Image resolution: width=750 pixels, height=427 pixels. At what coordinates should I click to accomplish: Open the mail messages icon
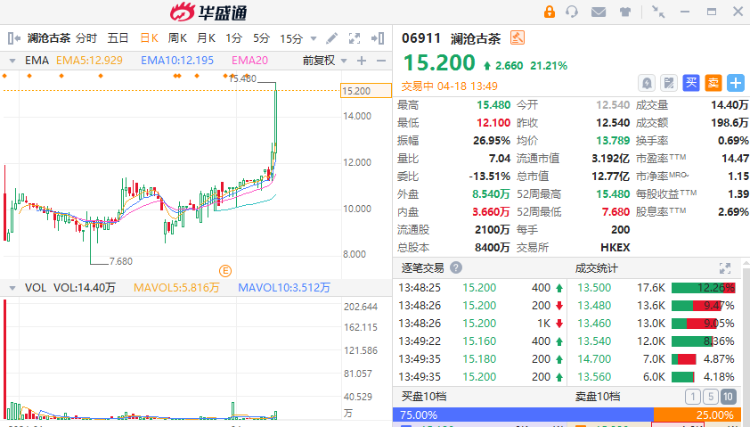point(598,12)
